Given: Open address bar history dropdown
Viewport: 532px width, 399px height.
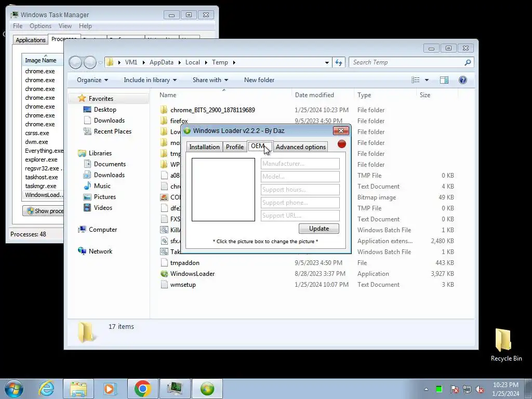Looking at the screenshot, I should tap(327, 62).
